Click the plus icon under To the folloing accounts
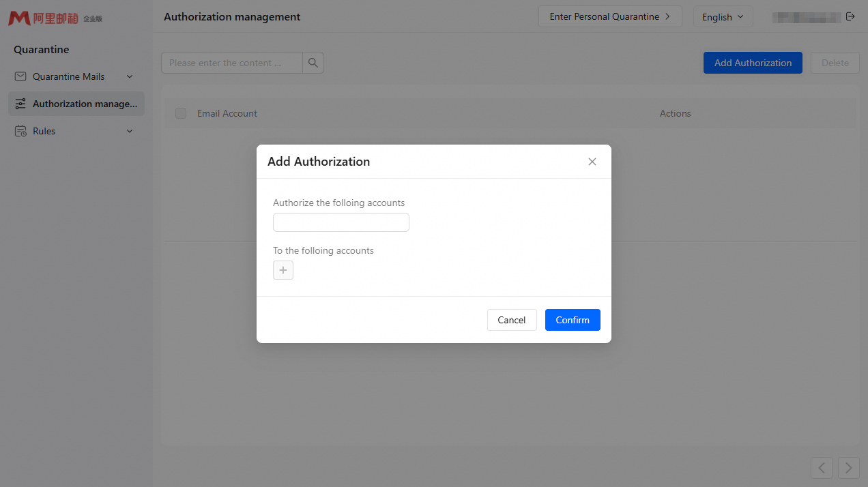Image resolution: width=868 pixels, height=487 pixels. pos(283,270)
